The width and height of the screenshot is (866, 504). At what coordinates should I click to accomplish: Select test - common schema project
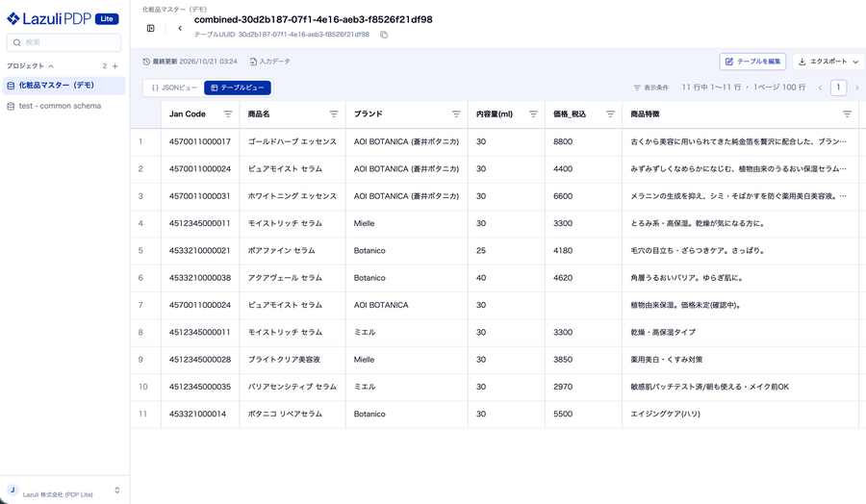coord(64,106)
